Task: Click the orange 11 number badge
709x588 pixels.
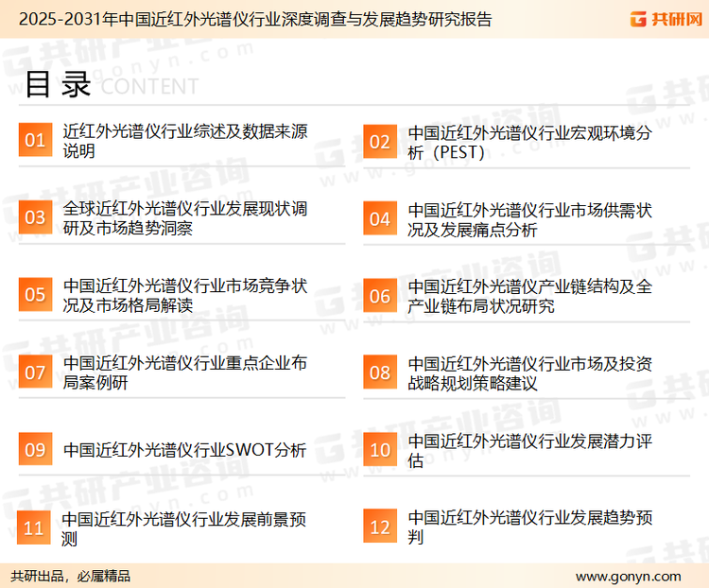Action: (x=33, y=527)
